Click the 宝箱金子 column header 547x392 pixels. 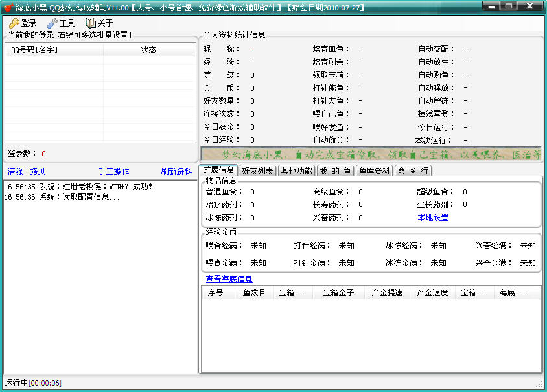(338, 293)
